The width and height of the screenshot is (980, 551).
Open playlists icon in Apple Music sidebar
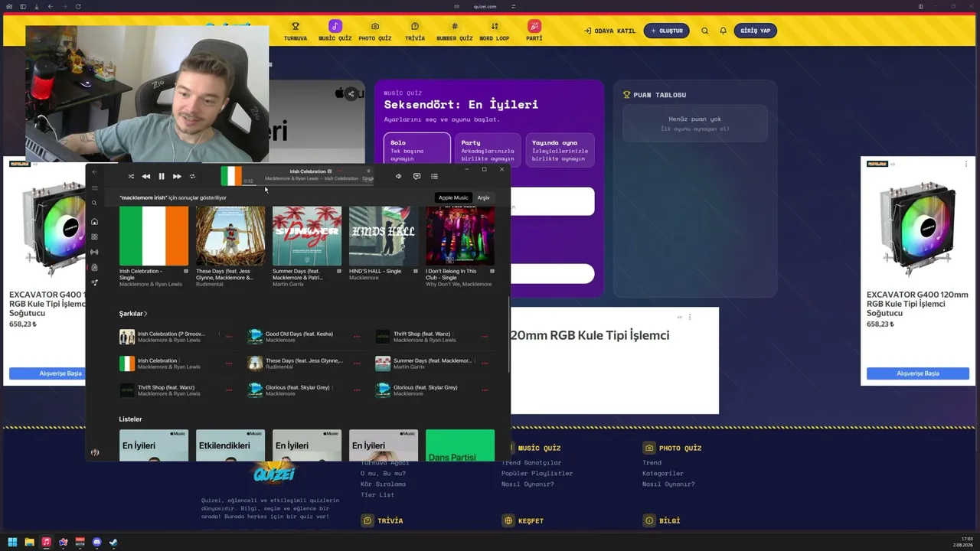pyautogui.click(x=95, y=282)
